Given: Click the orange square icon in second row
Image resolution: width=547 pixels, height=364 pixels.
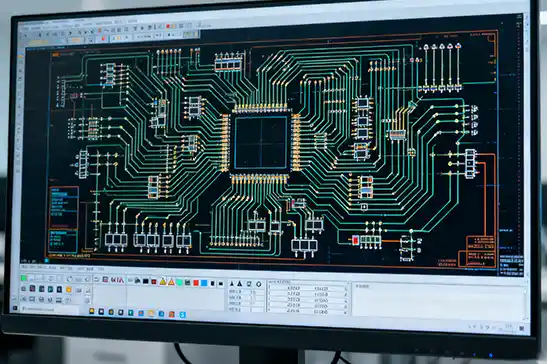Looking at the screenshot, I should 69,289.
